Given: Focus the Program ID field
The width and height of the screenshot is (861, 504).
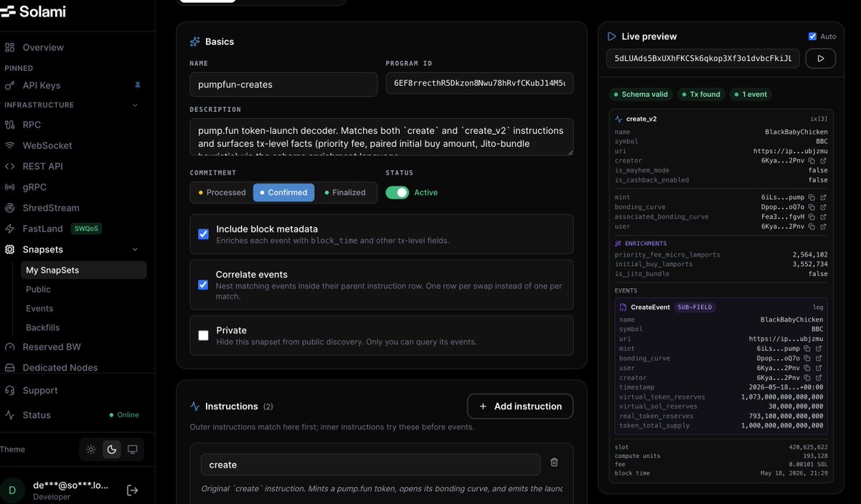Looking at the screenshot, I should point(479,85).
